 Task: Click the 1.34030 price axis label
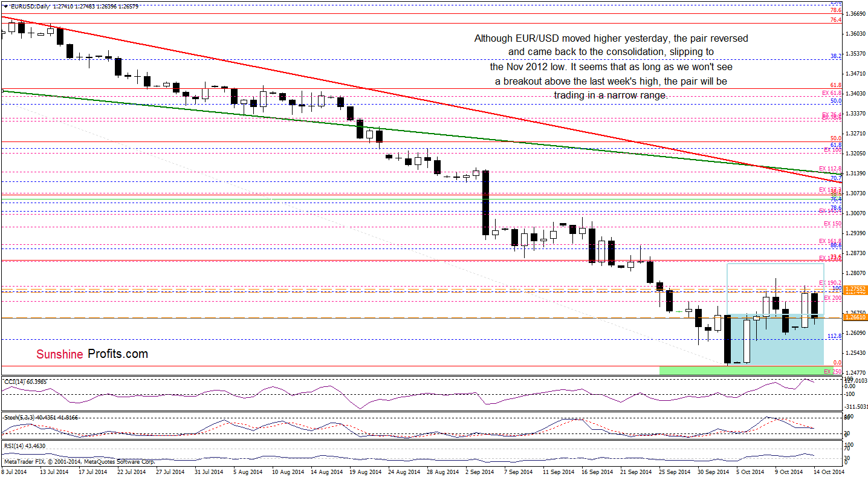tap(855, 94)
